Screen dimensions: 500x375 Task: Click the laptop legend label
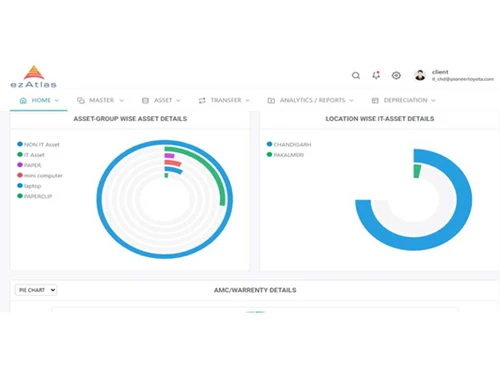[33, 186]
